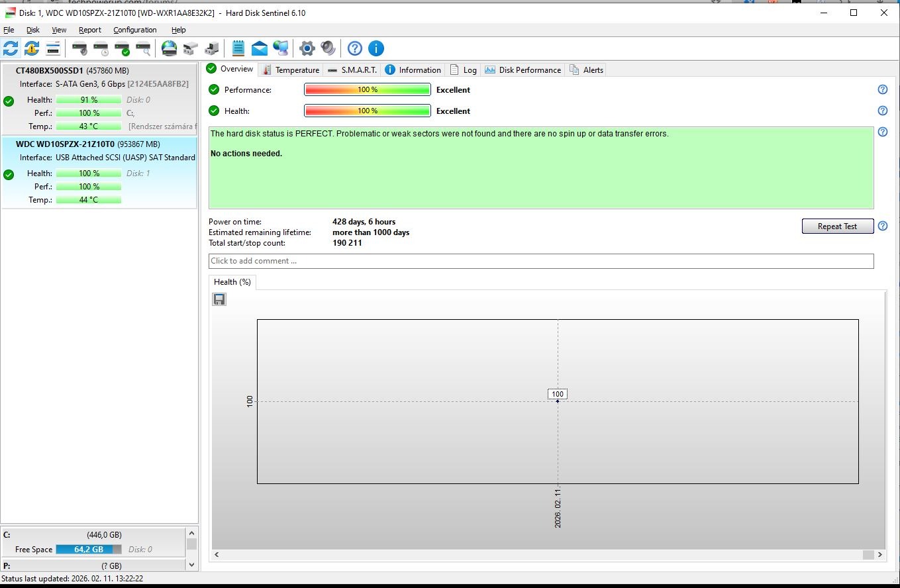Switch to the Alerts tab

(586, 70)
